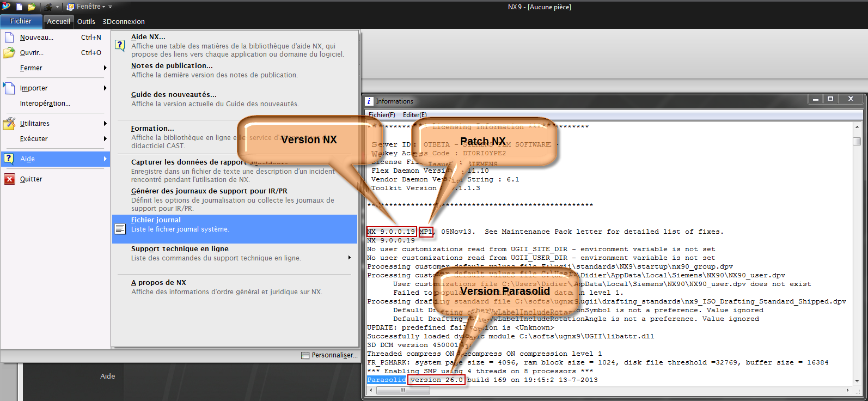The height and width of the screenshot is (401, 868).
Task: Expand the Fermer submenu arrow
Action: point(105,68)
